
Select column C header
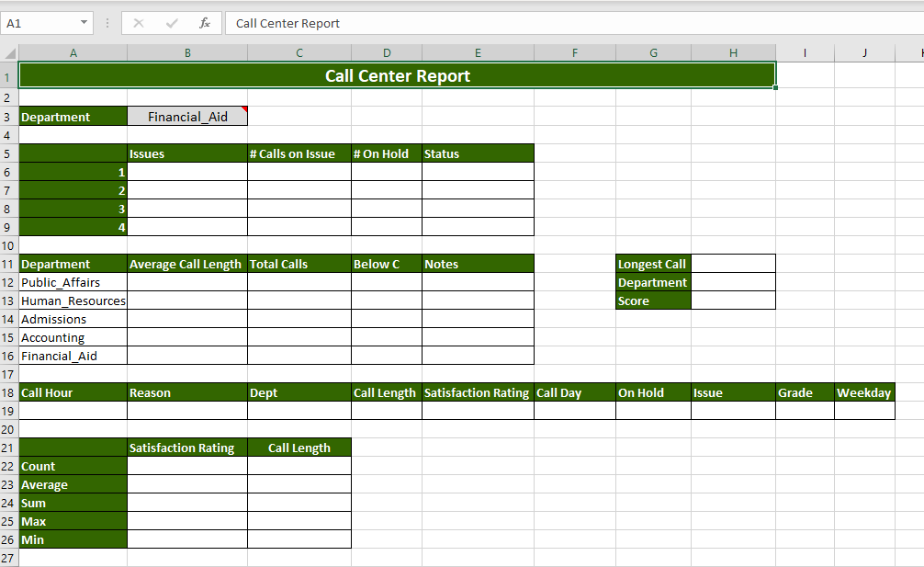pos(299,53)
